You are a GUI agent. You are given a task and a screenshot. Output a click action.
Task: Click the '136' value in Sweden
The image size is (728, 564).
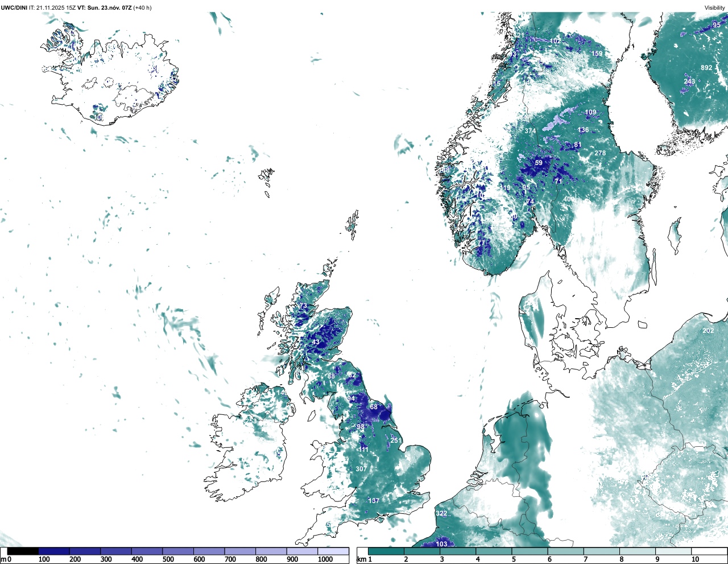pyautogui.click(x=584, y=130)
